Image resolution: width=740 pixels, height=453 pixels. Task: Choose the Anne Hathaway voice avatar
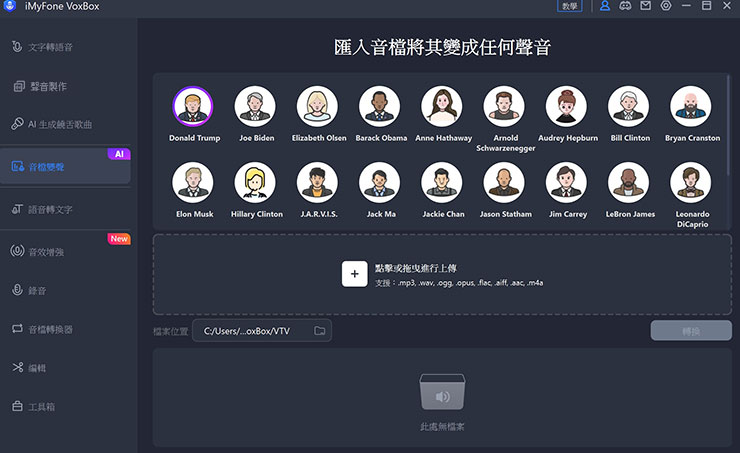click(x=442, y=106)
